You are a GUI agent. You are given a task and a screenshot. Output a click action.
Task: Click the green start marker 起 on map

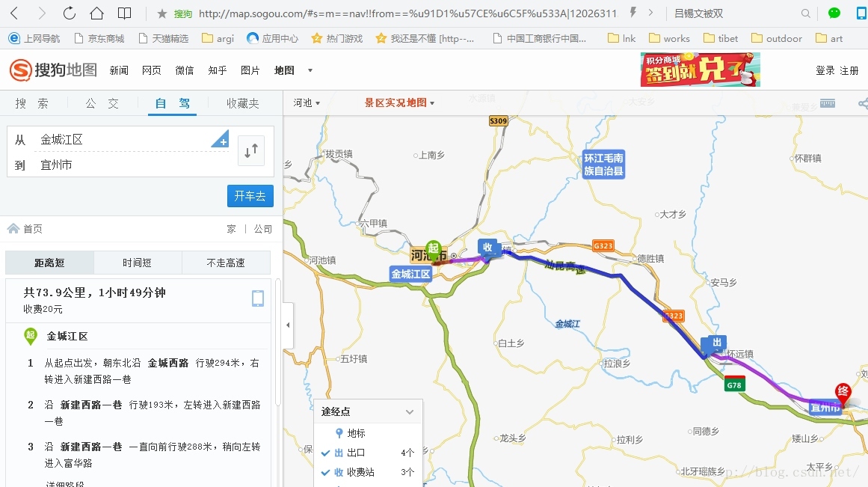coord(433,249)
